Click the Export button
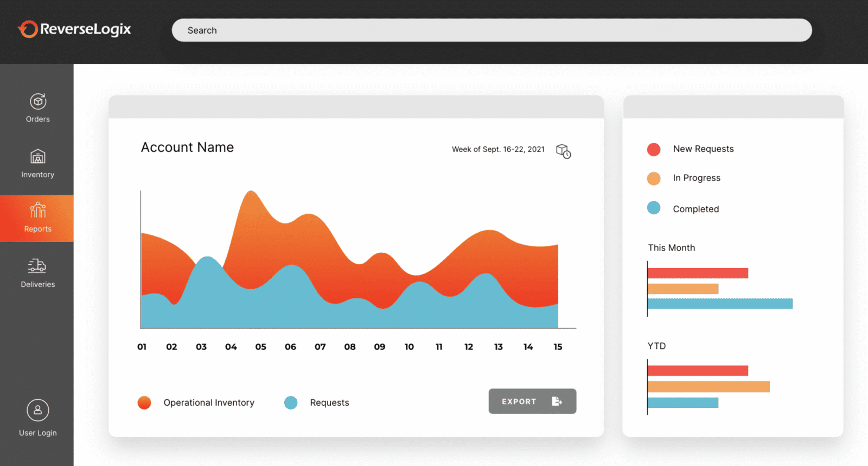Image resolution: width=868 pixels, height=466 pixels. pyautogui.click(x=532, y=401)
